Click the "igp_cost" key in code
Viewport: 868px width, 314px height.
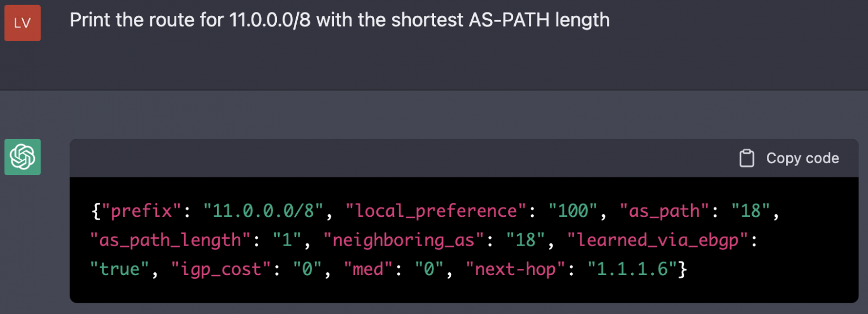217,269
